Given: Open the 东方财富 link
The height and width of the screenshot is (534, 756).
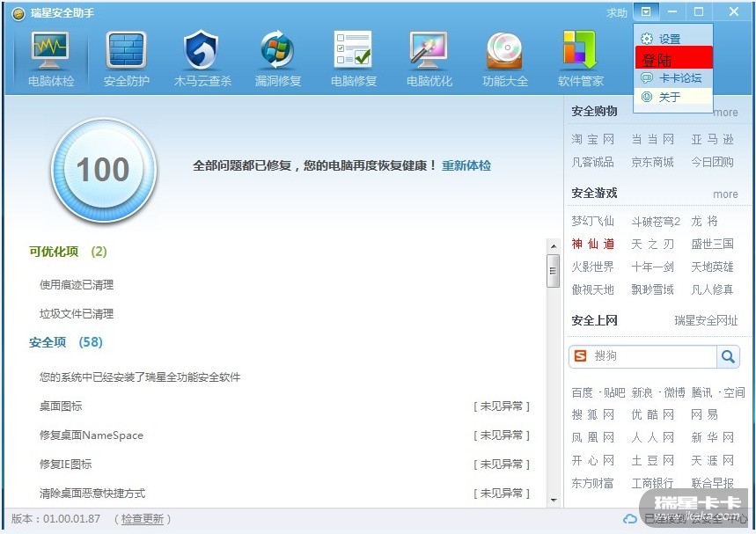Looking at the screenshot, I should coord(592,483).
